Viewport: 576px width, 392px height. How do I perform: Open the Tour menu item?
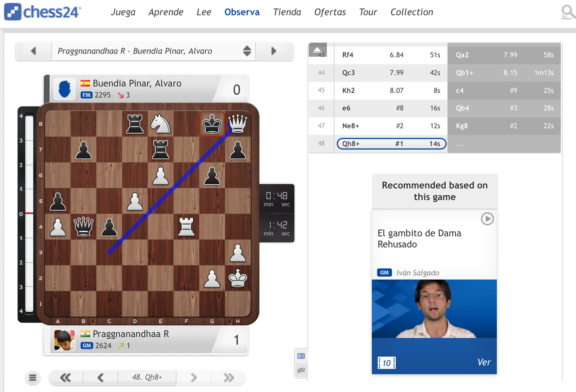pos(368,12)
